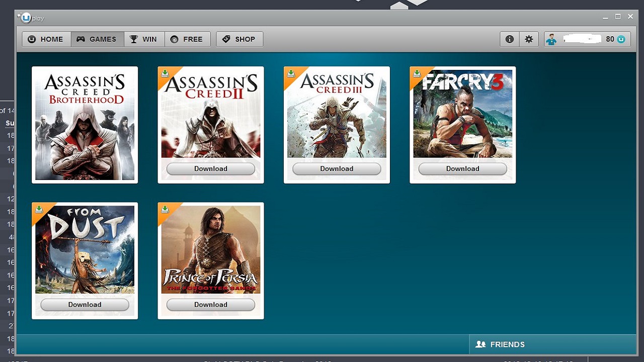Click the Uplay points coin icon
644x362 pixels.
(x=621, y=39)
